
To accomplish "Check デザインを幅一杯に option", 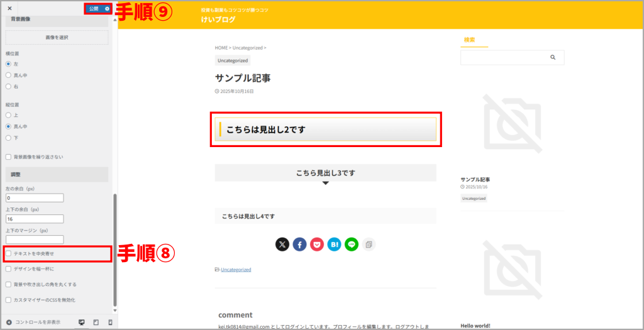I will (8, 268).
